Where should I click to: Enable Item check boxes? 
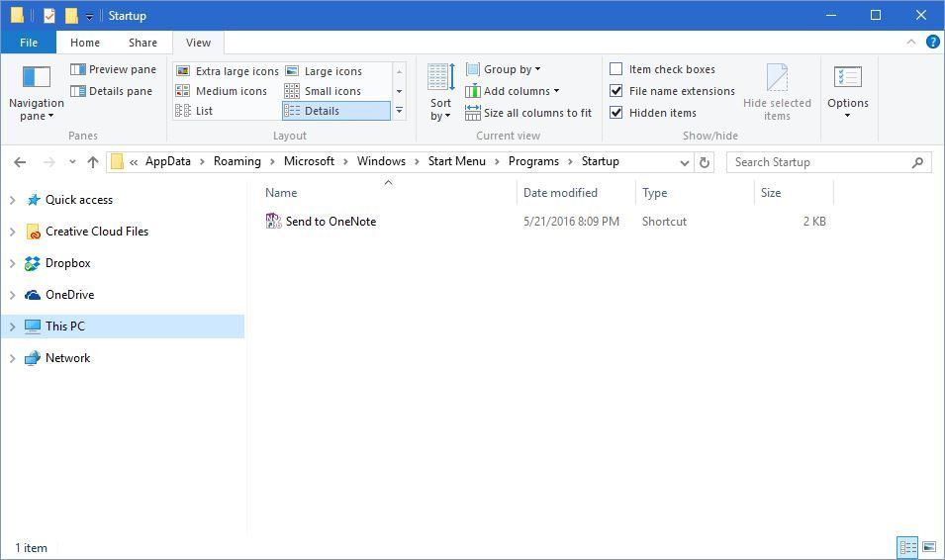coord(615,69)
